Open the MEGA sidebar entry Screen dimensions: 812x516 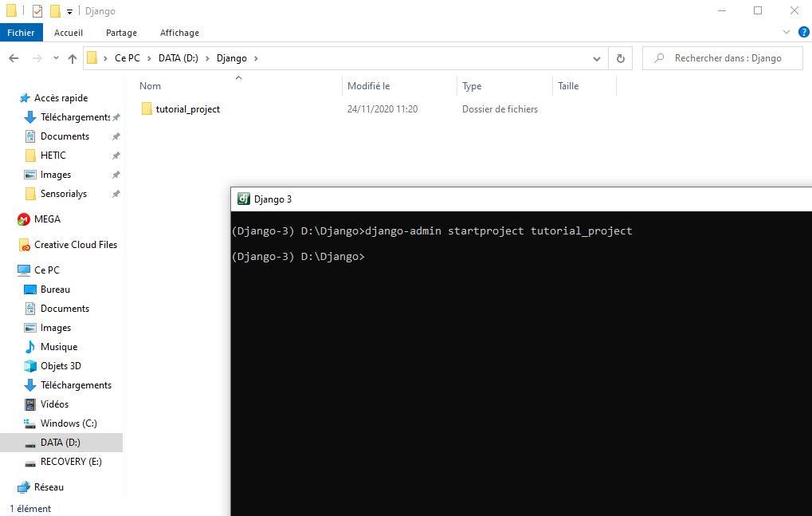(47, 219)
